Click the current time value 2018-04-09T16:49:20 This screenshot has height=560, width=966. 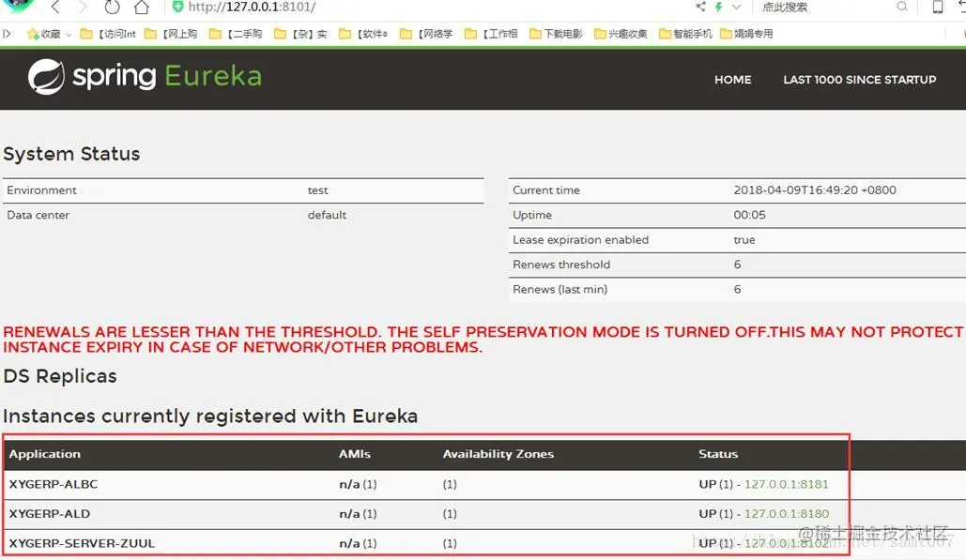(815, 190)
